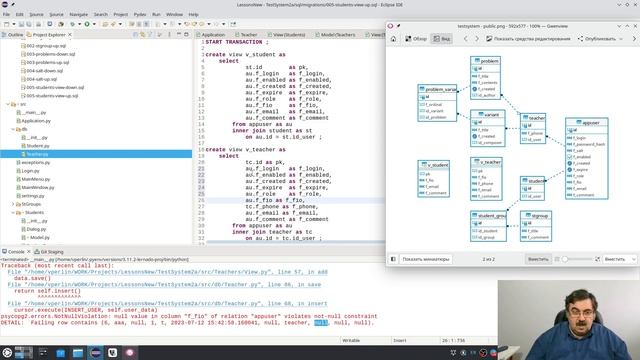Click the Save toolbar icon
640x360 pixels.
(x=21, y=24)
